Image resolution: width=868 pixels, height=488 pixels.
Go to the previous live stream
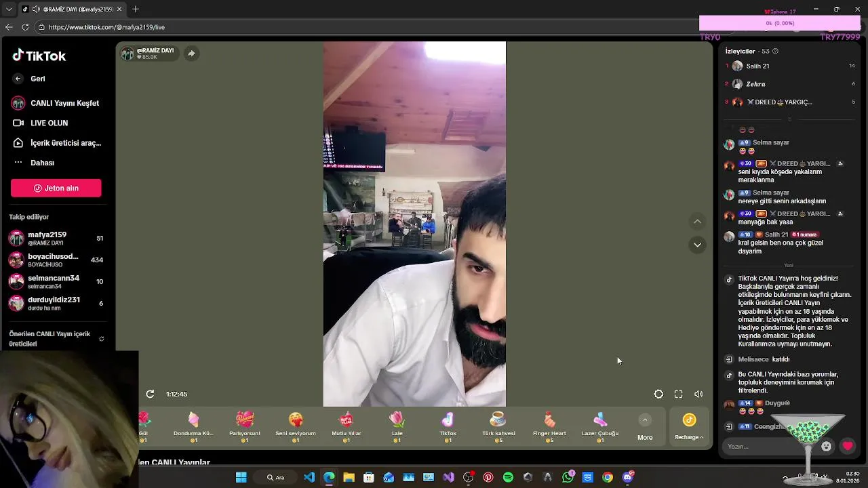coord(697,222)
